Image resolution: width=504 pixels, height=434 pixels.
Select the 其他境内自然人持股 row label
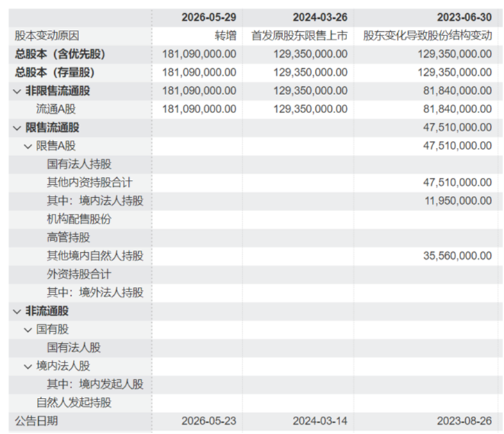tap(95, 256)
